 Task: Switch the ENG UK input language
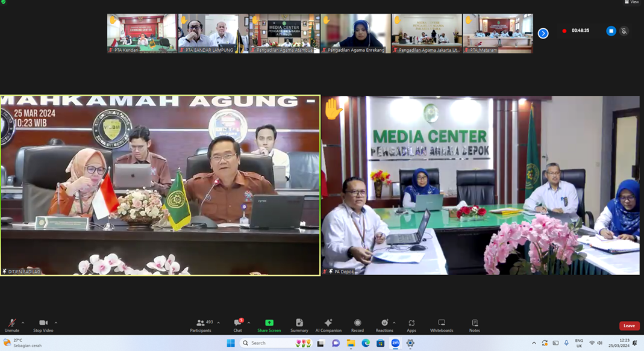pyautogui.click(x=579, y=343)
